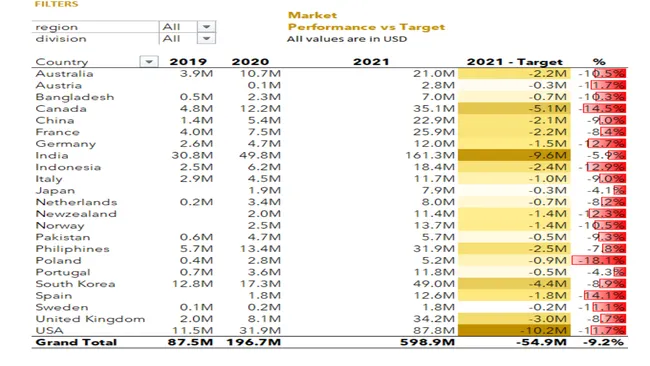Select Grand Total 2019 value 87.5M
Viewport: 650px width, 366px height.
pyautogui.click(x=190, y=342)
